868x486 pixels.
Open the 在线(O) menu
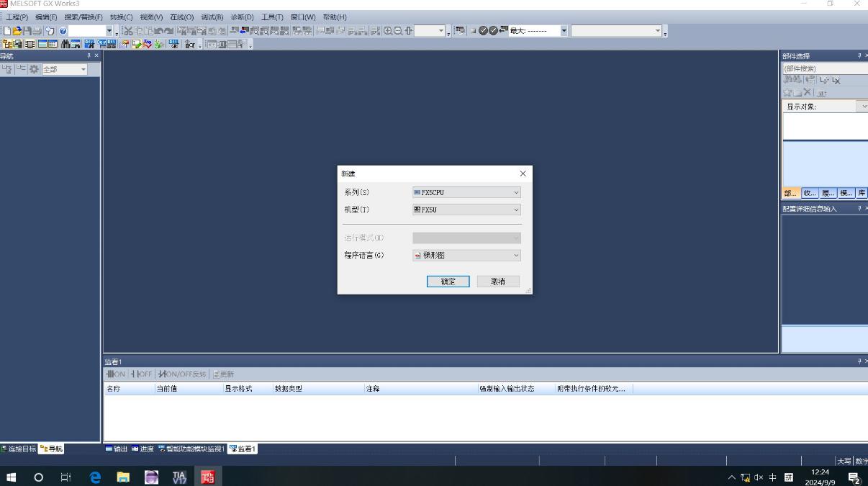181,17
